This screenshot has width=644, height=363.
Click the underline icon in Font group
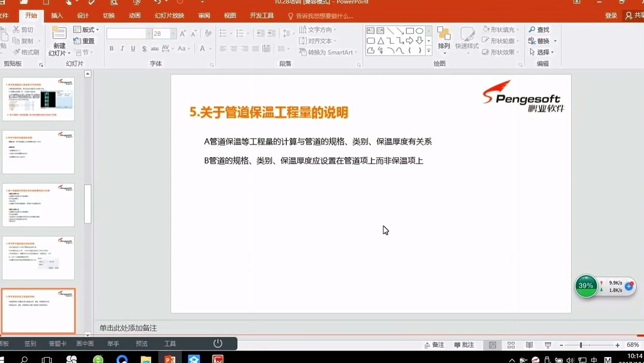(x=132, y=48)
